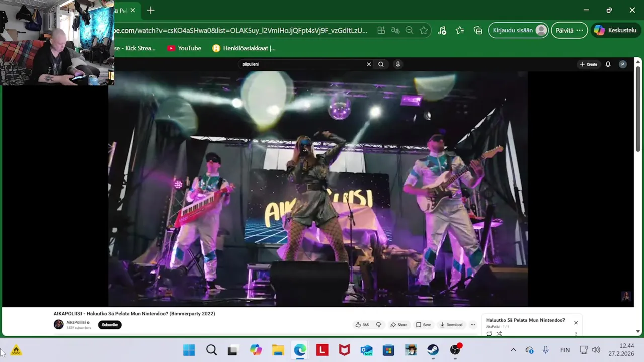The height and width of the screenshot is (362, 644).
Task: Open more actions menu beside Download
Action: [472, 325]
